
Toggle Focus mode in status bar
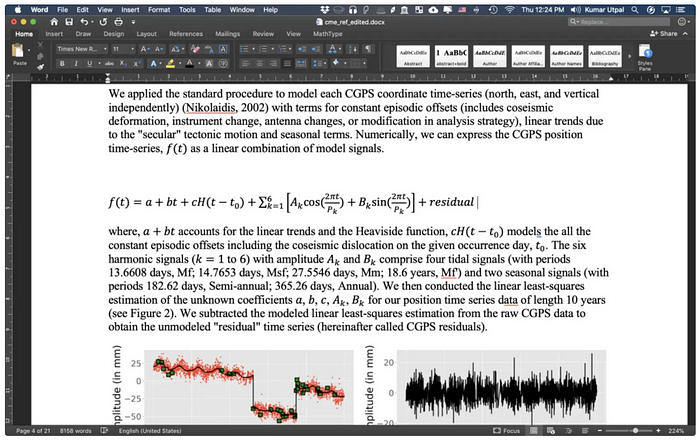point(506,431)
